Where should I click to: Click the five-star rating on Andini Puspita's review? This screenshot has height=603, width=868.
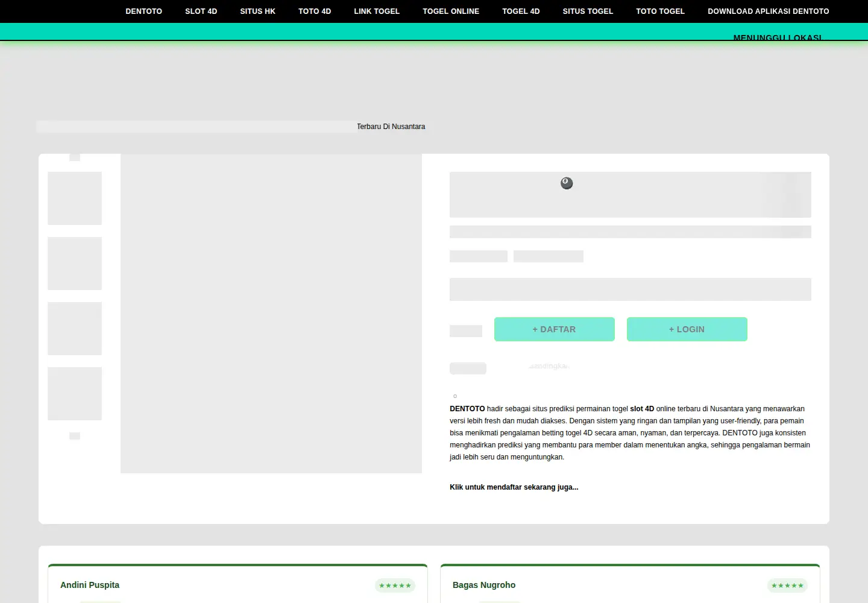pyautogui.click(x=395, y=586)
